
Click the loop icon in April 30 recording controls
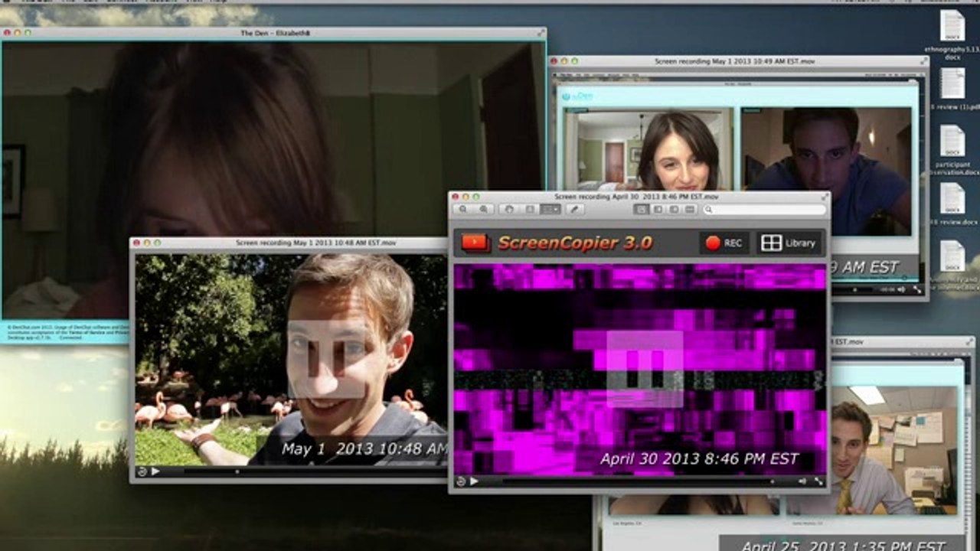(x=461, y=481)
